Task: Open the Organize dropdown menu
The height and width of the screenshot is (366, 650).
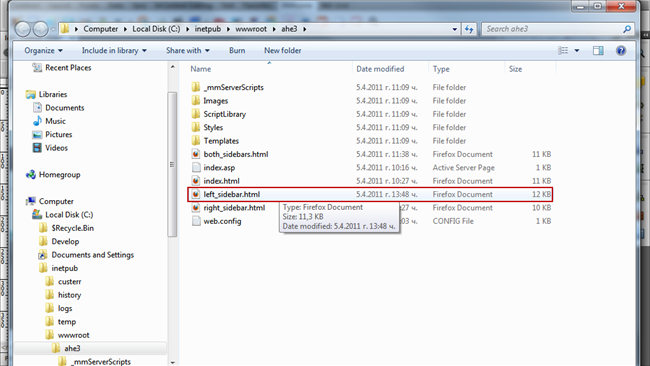Action: pos(43,51)
